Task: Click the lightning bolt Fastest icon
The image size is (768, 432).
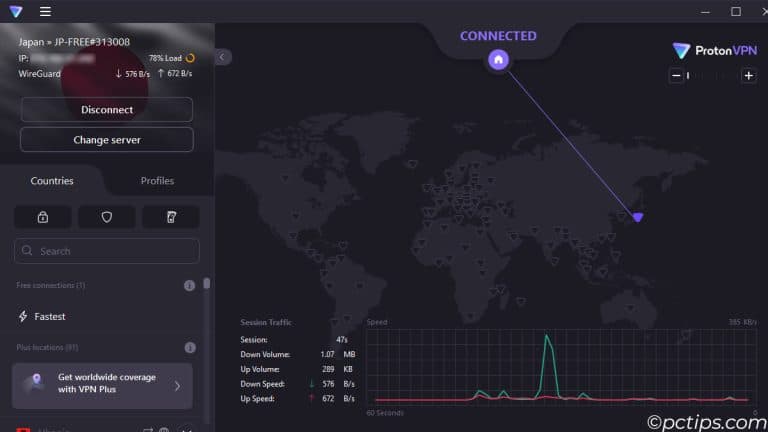Action: click(23, 316)
